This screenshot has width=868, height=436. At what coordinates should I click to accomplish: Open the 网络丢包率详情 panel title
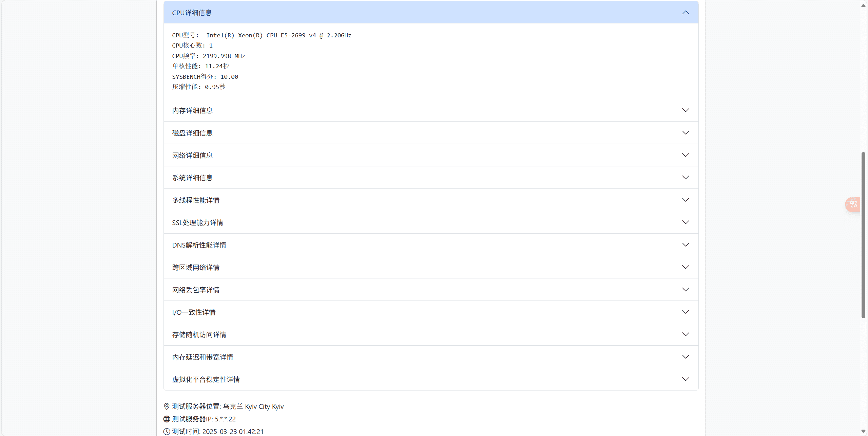coord(196,290)
